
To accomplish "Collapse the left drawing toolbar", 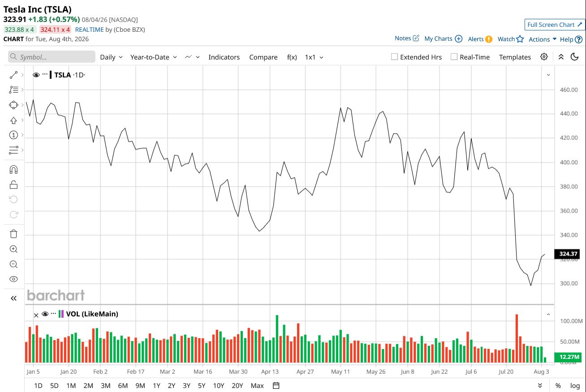I will (x=13, y=298).
